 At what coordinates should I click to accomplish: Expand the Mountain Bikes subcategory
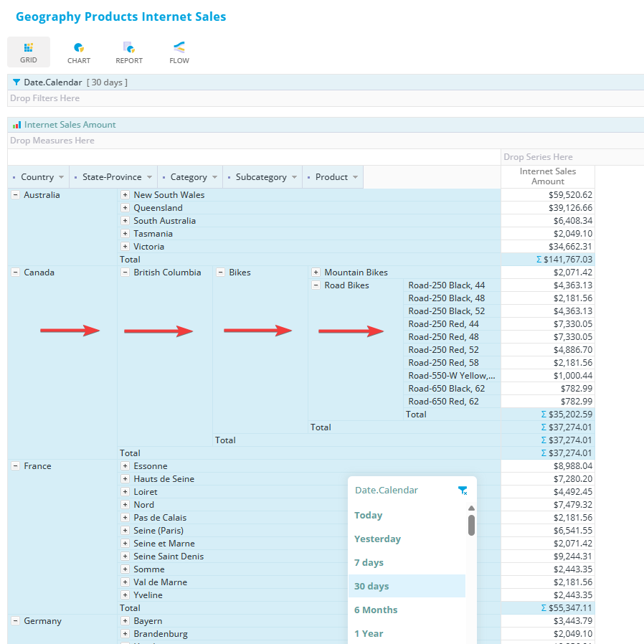pyautogui.click(x=316, y=273)
